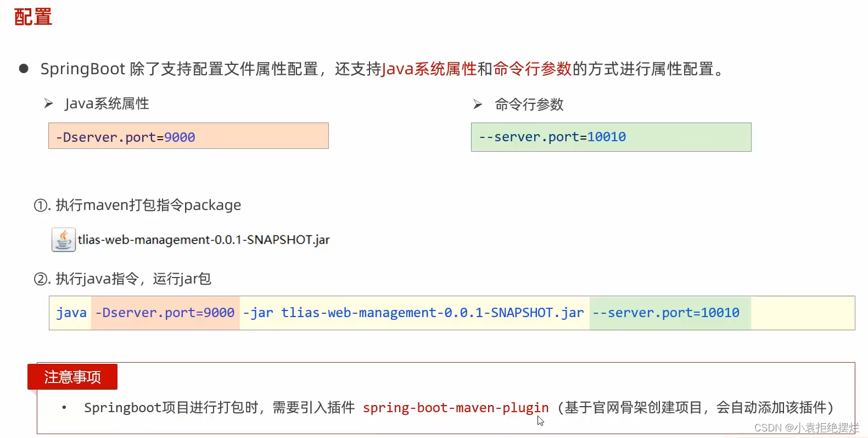This screenshot has height=438, width=868.
Task: Click the red '注意事项' label
Action: (72, 377)
